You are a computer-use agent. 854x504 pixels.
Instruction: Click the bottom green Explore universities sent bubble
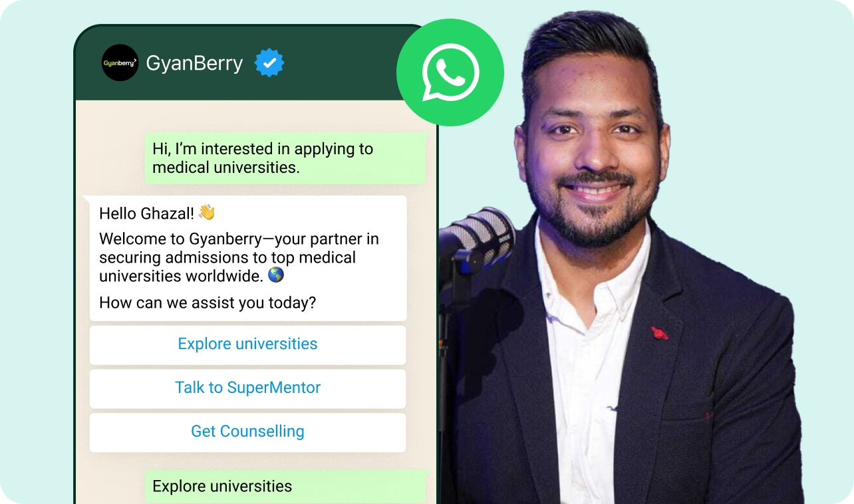[286, 486]
